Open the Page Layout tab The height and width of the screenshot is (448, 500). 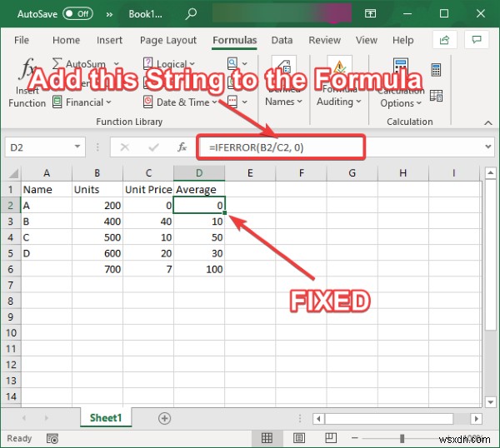[168, 40]
